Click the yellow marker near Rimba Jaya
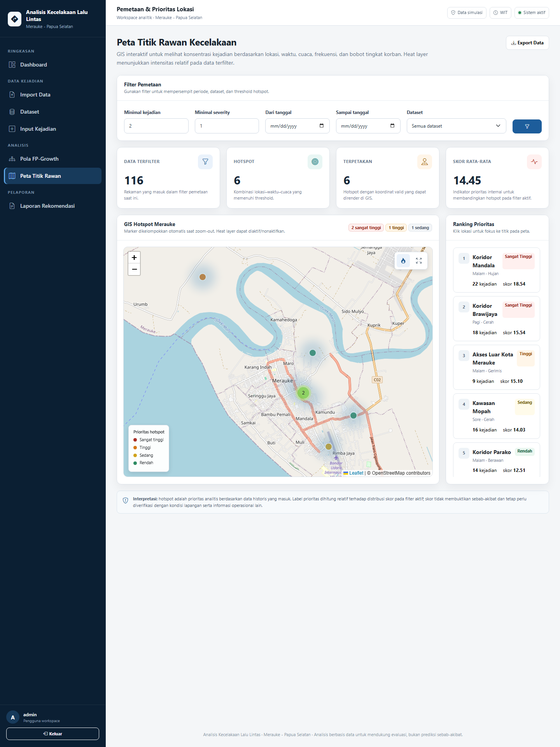The image size is (560, 747). 329,447
